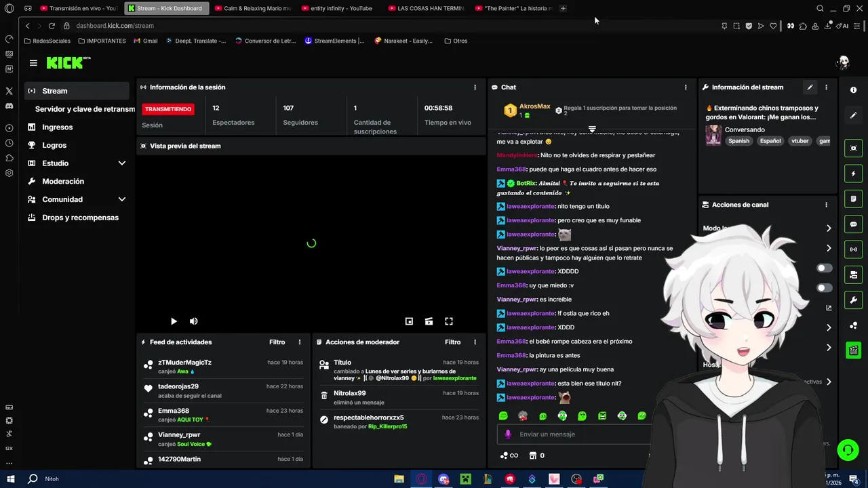This screenshot has height=488, width=868.
Task: Click the Spanish stream tag
Action: (739, 141)
